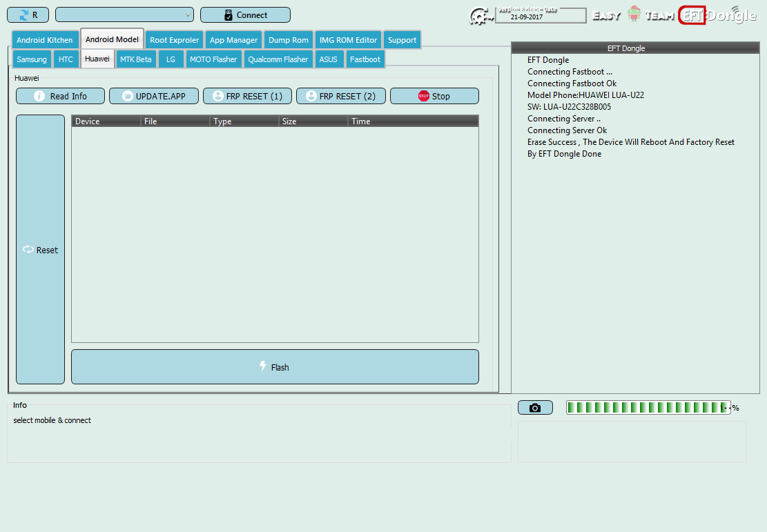Viewport: 767px width, 532px height.
Task: Open the Qualcomm Flasher sub-tab
Action: point(278,59)
